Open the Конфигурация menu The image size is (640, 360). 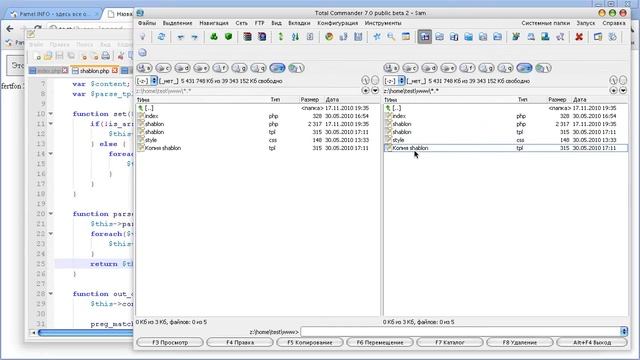coord(338,23)
